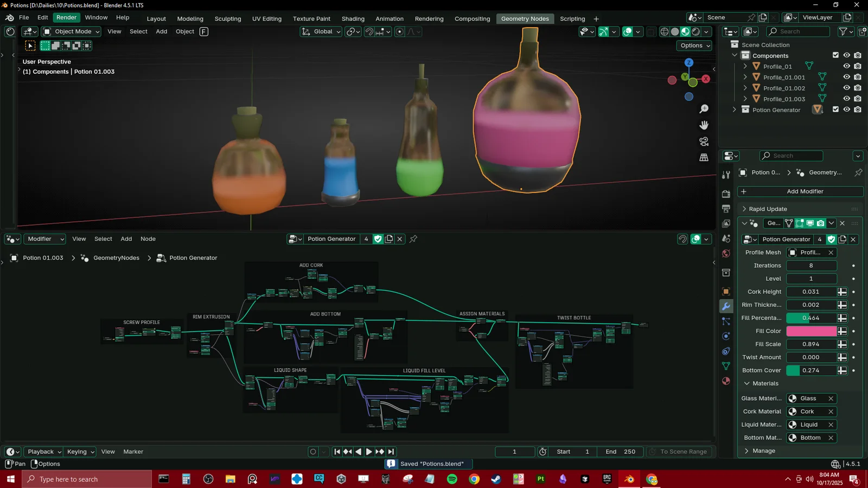Image resolution: width=868 pixels, height=488 pixels.
Task: Uncheck the Components collection exclude checkbox
Action: [835, 55]
